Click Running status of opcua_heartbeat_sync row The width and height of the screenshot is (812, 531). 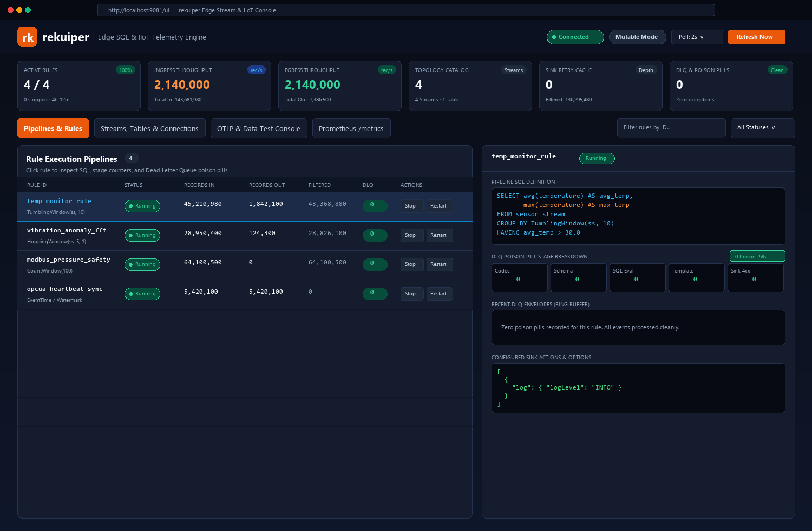pyautogui.click(x=142, y=294)
